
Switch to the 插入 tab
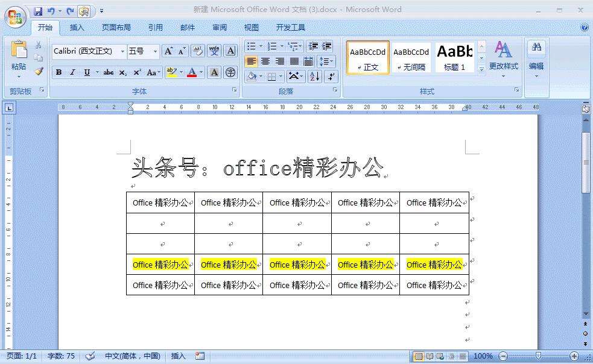[77, 28]
